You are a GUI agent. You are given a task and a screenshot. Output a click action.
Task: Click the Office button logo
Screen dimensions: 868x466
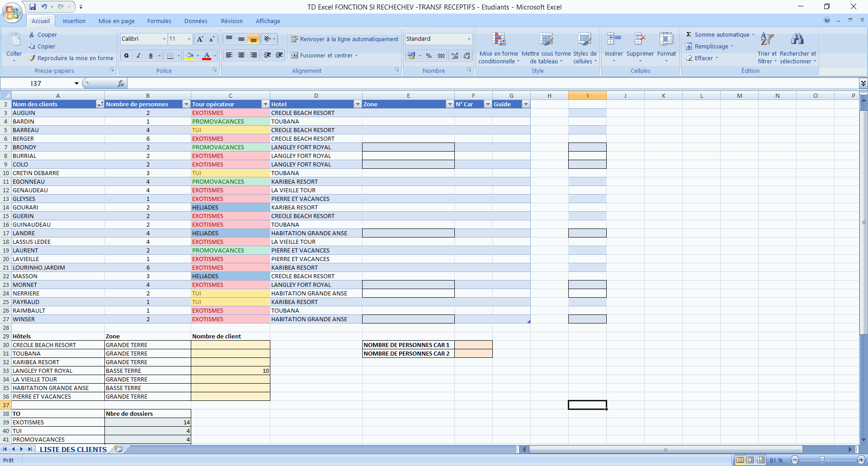coord(12,13)
